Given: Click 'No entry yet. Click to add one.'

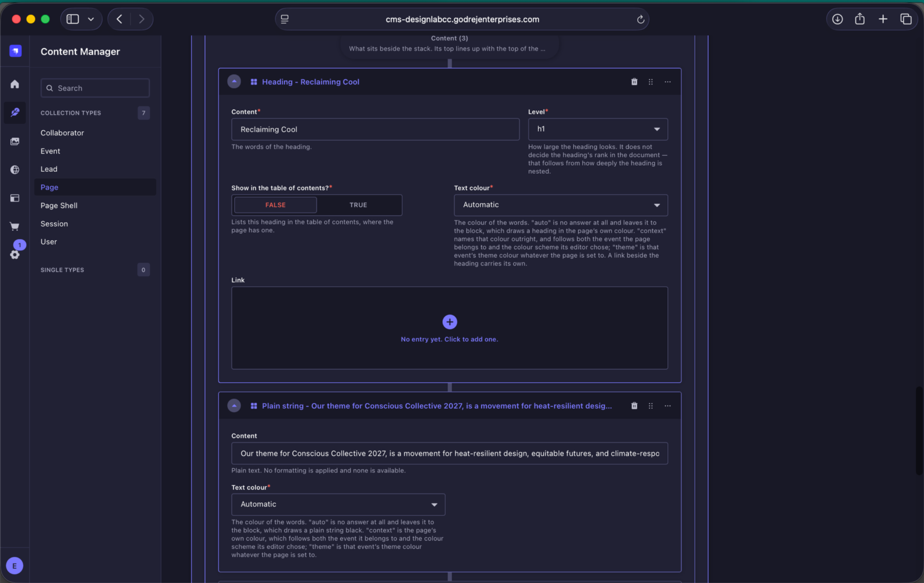Looking at the screenshot, I should (x=449, y=339).
